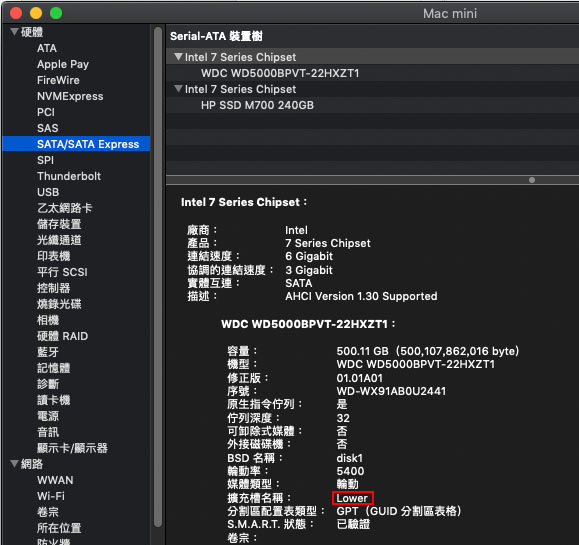Click the split pane divider handle dot

[532, 180]
